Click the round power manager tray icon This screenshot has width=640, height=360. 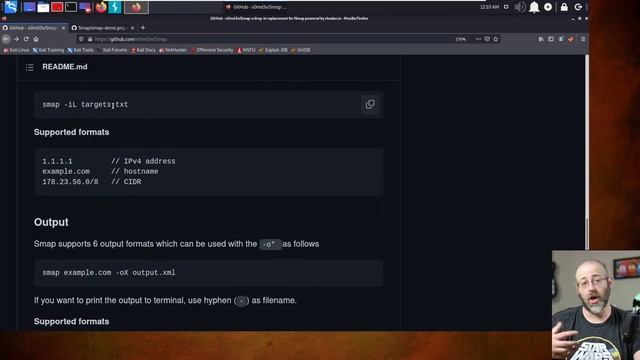(x=548, y=7)
